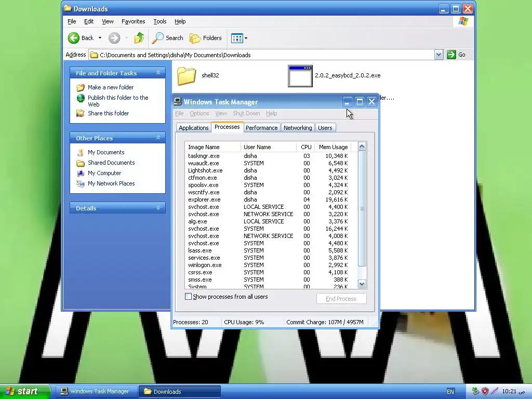Click Downloads window title folder icon

[x=68, y=8]
